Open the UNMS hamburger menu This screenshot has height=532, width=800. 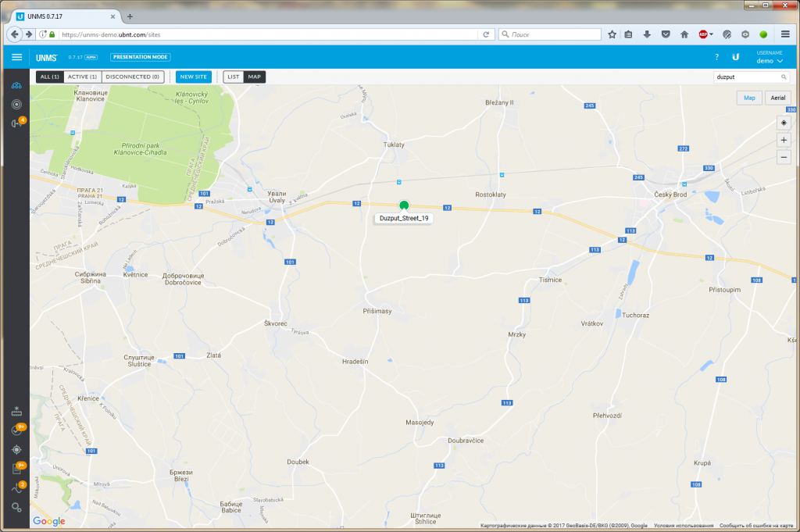tap(17, 57)
